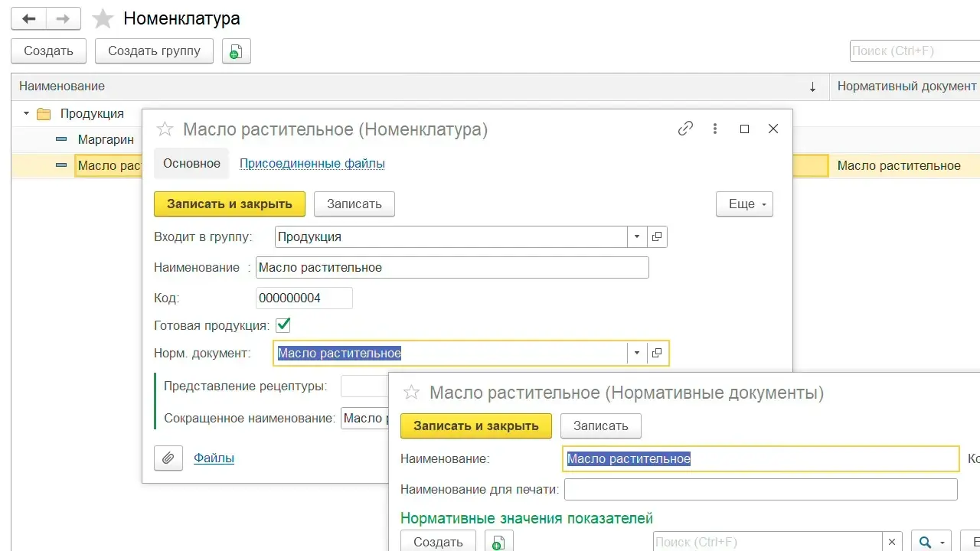Click Записать и закрыть in Номенклатура dialog
Viewport: 980px width, 551px height.
[x=230, y=204]
